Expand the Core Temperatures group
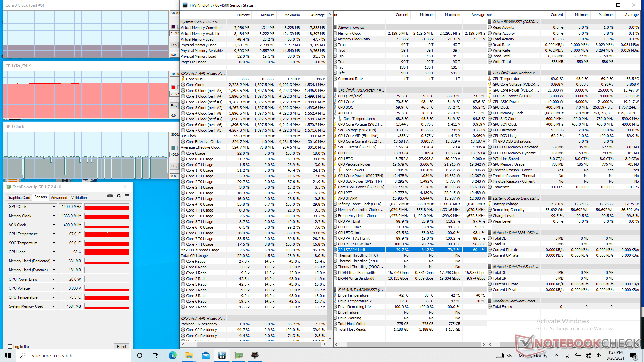Screen dimensions: 644x362 [335, 119]
